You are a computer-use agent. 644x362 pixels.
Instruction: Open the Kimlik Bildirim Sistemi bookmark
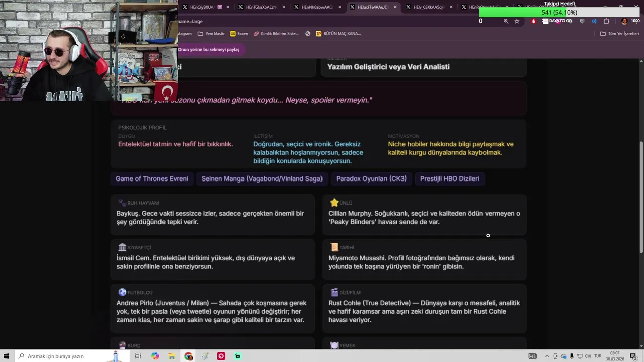(x=276, y=34)
